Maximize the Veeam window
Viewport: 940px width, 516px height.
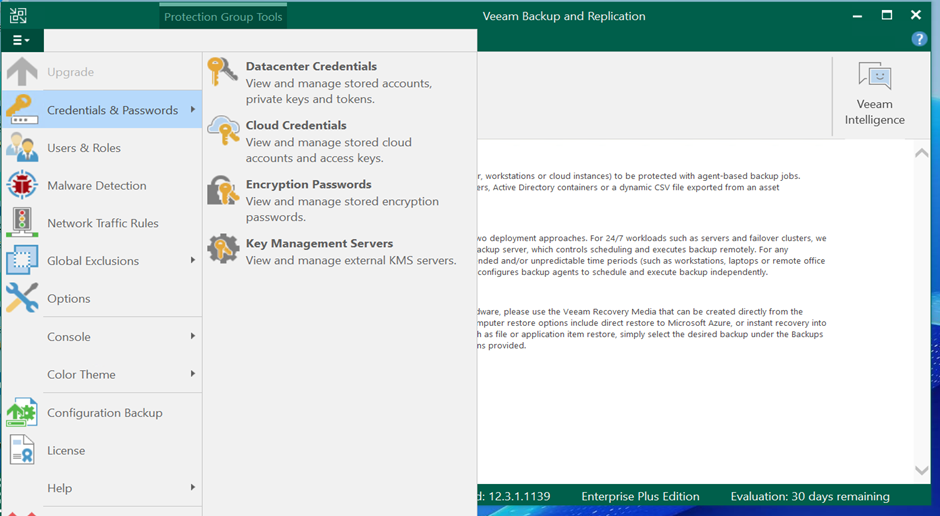(887, 15)
